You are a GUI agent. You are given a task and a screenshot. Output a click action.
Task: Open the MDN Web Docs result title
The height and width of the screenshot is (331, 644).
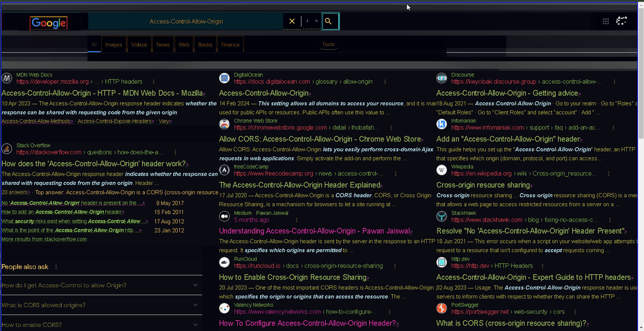[102, 93]
